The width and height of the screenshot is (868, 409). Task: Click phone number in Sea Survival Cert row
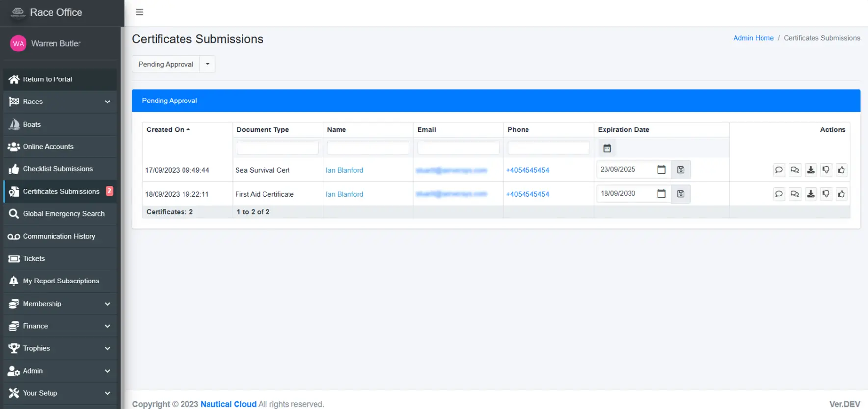click(527, 170)
